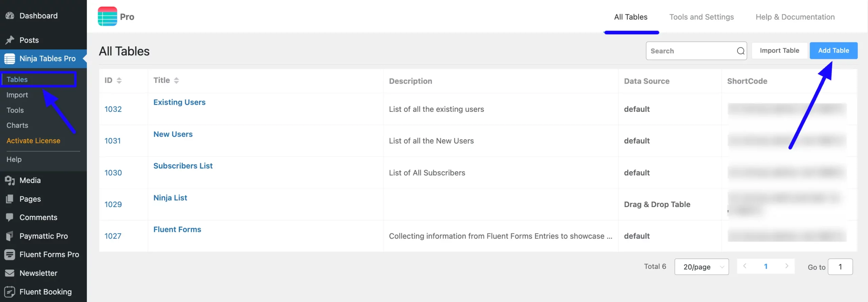Open the Subscribers List table
The width and height of the screenshot is (868, 302).
[x=183, y=166]
